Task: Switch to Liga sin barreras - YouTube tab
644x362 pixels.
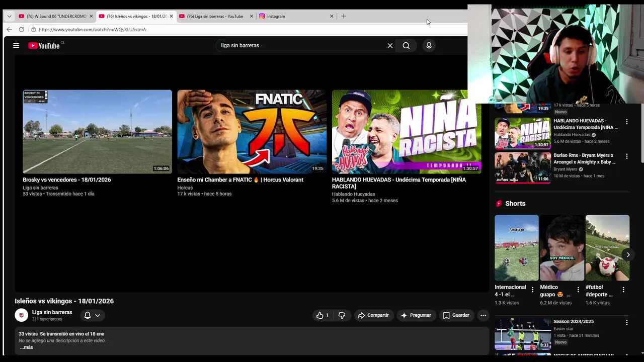Action: click(x=216, y=16)
